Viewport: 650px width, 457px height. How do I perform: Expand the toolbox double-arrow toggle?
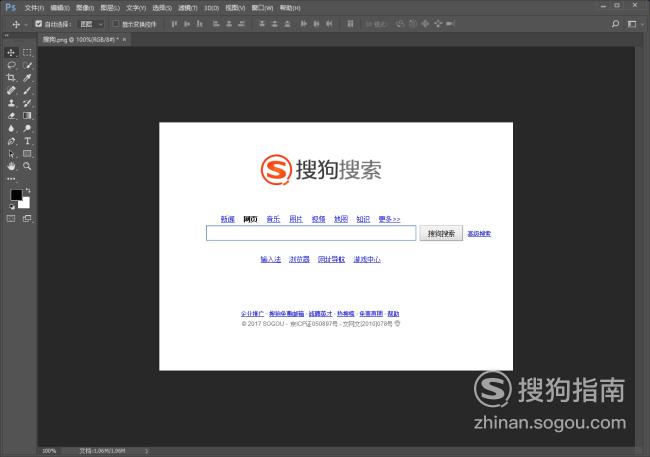[x=6, y=36]
